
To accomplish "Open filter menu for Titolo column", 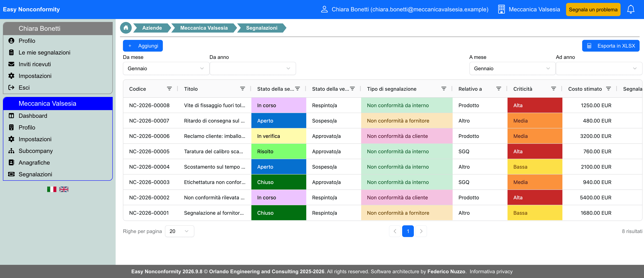I will (242, 89).
